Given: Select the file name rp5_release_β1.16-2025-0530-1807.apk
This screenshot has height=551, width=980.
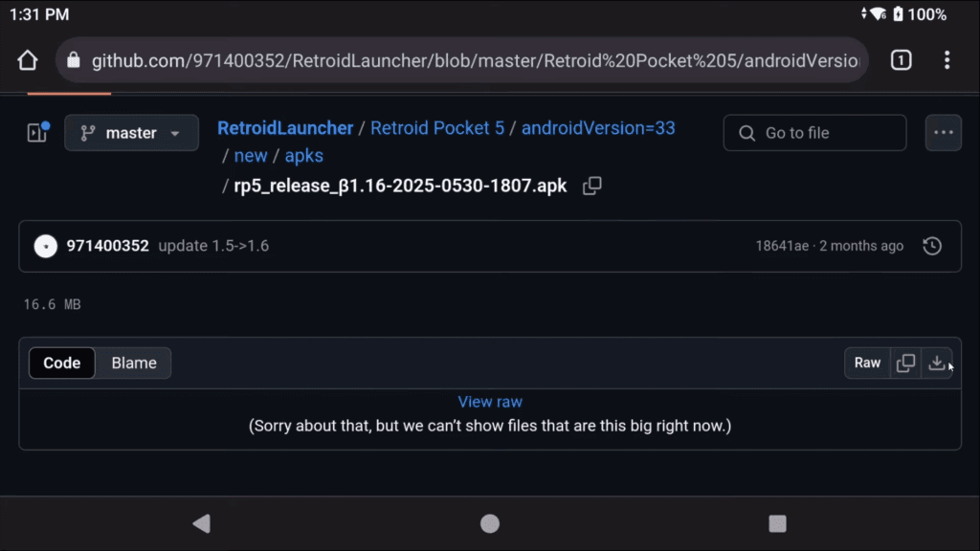Looking at the screenshot, I should (400, 187).
